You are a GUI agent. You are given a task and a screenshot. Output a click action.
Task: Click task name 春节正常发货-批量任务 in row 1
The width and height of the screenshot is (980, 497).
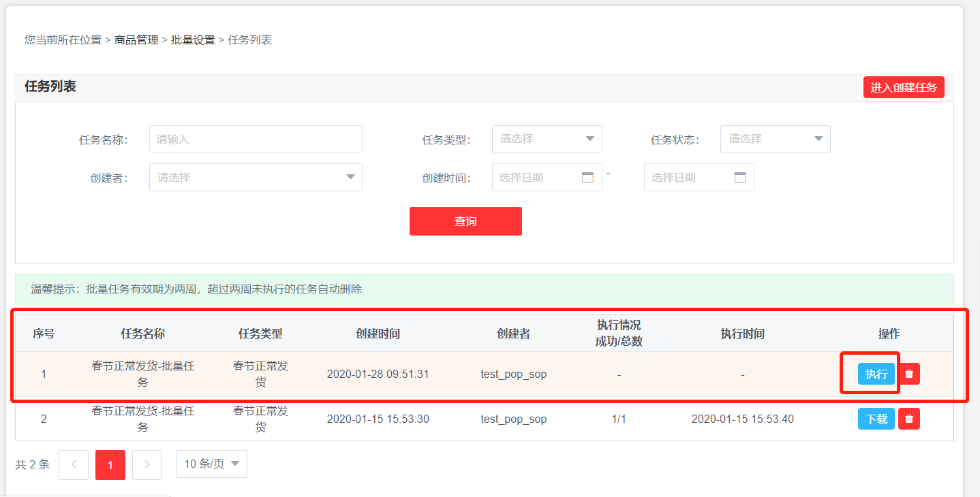143,374
